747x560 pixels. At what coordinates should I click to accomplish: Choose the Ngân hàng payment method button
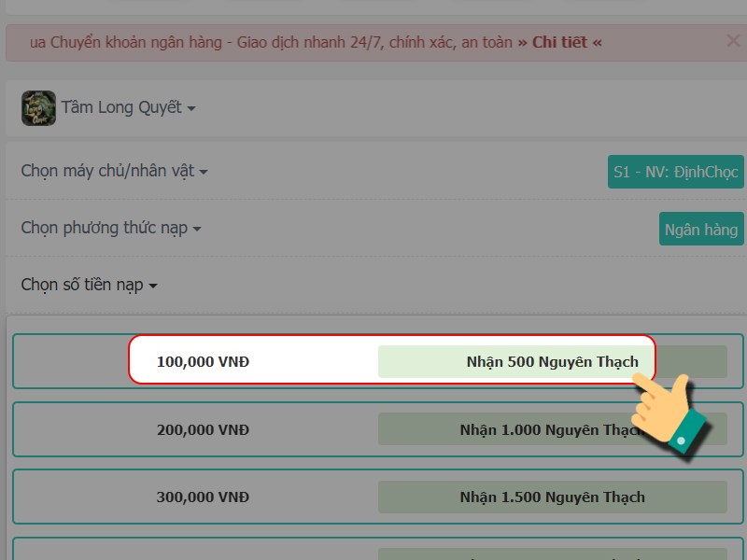[701, 229]
